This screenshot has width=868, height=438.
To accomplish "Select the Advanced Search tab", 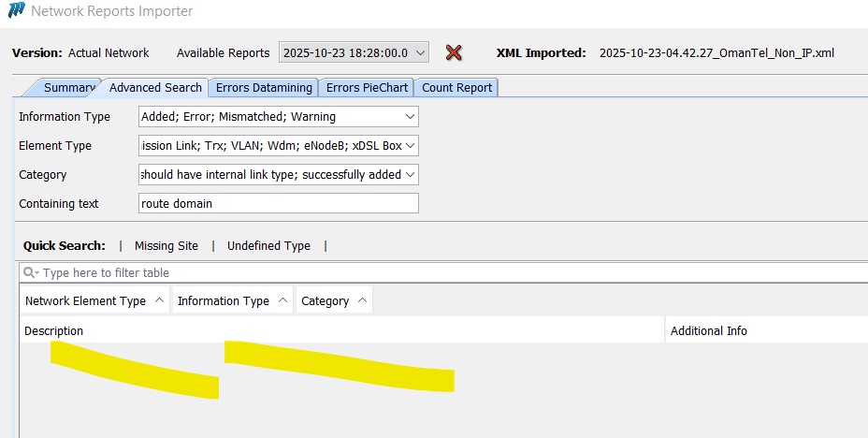I will 155,88.
